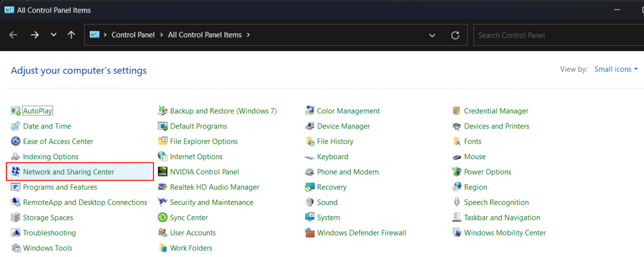Screen dimensions: 644x257
Task: Click the Windows Defender Firewall brick icon
Action: (x=310, y=233)
